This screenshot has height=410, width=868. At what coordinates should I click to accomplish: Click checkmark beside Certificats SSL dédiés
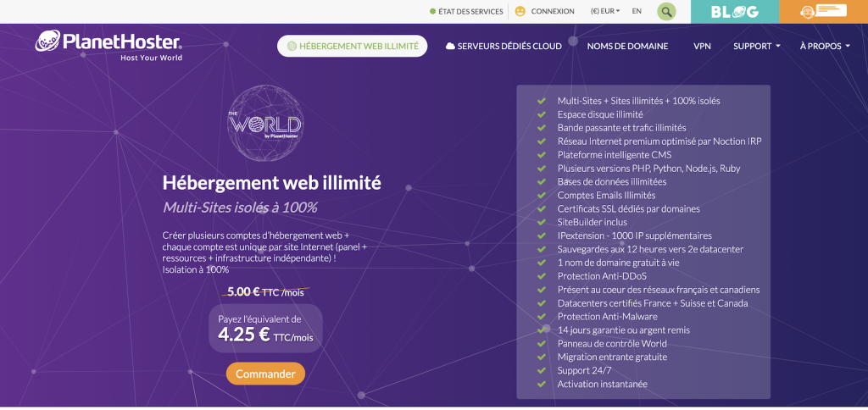tap(542, 208)
